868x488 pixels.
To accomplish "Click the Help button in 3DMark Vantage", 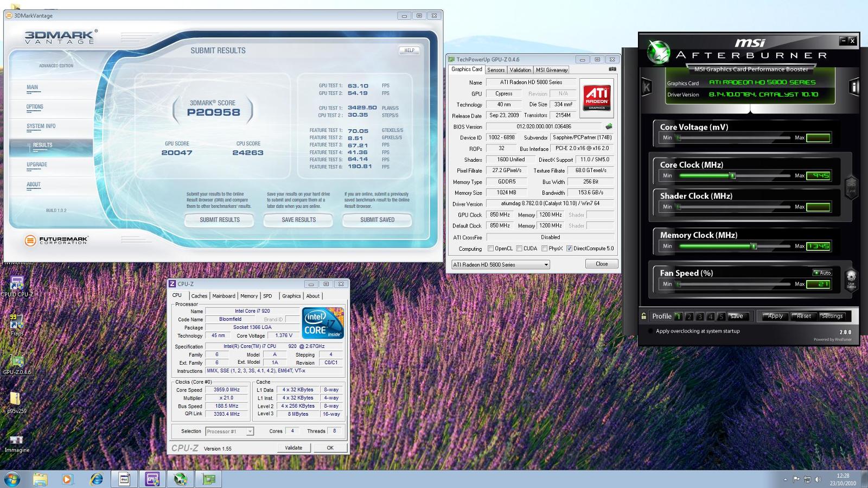I will click(409, 50).
